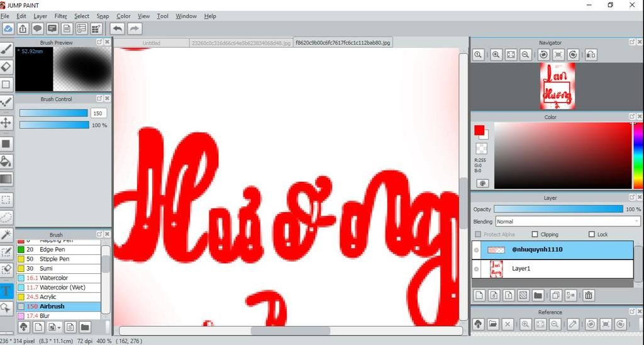
Task: Click the brush size slider
Action: click(54, 113)
